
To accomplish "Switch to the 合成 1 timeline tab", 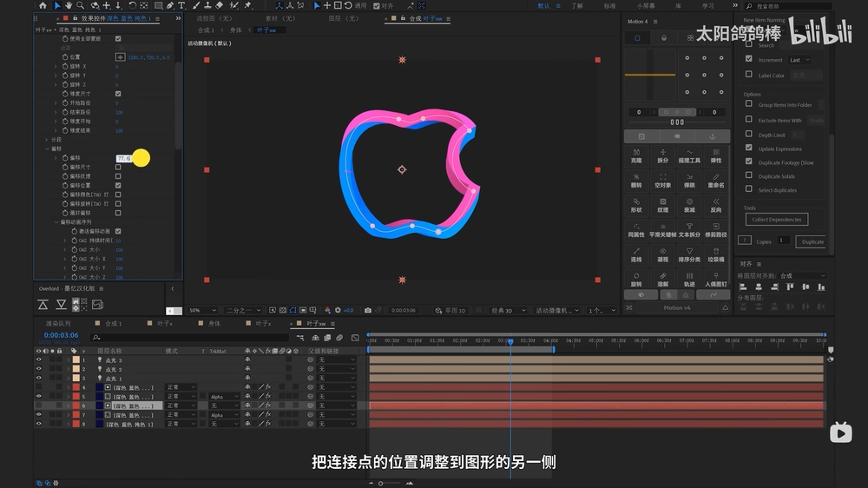I will coord(113,324).
